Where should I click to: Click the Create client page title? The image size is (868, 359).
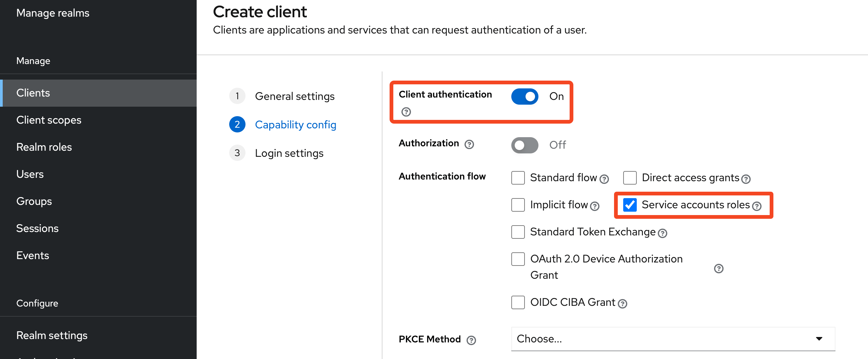coord(260,12)
